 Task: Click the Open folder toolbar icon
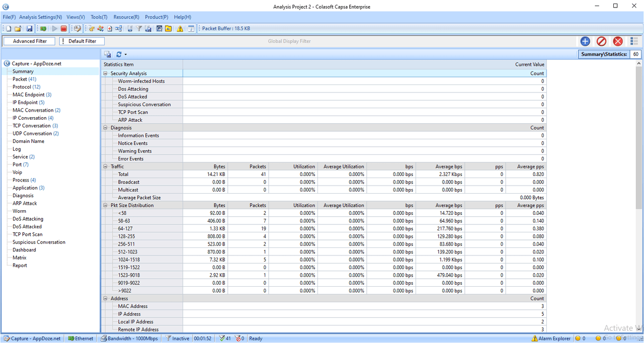click(x=18, y=29)
